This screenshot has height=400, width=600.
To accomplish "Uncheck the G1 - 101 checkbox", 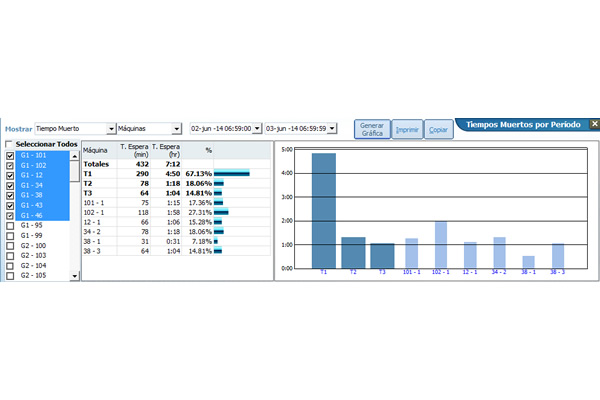I will 10,156.
